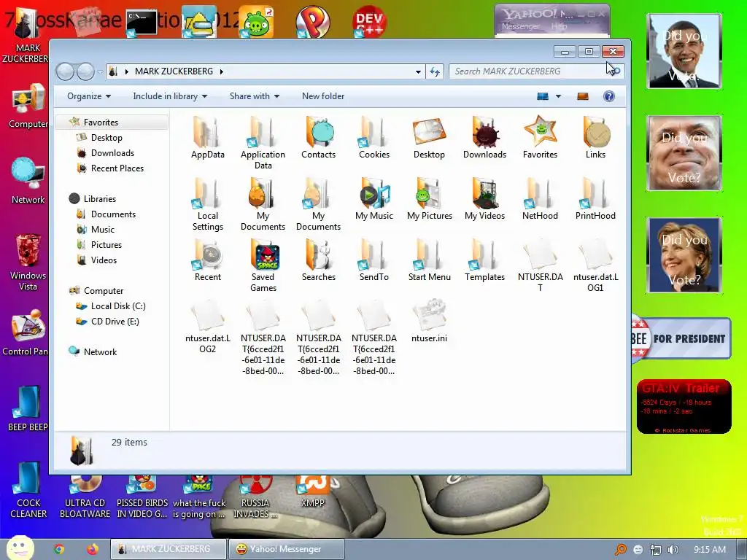Click the GTA:IV Trailer countdown gadget
747x560 pixels.
click(x=684, y=406)
